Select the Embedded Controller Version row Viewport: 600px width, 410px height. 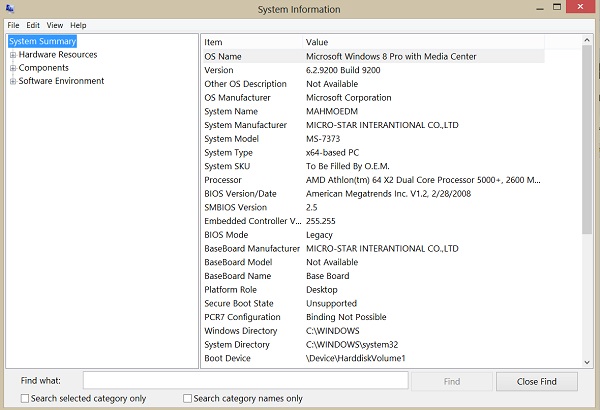click(x=373, y=221)
